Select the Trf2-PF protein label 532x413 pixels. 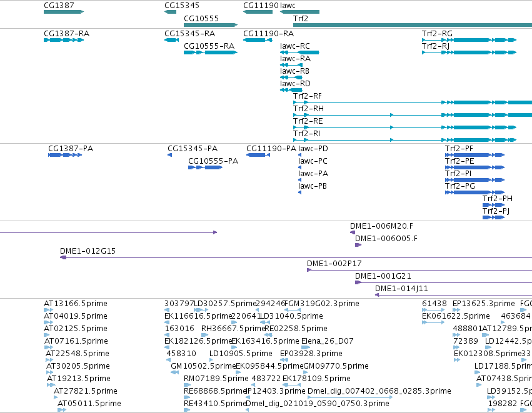pos(459,149)
